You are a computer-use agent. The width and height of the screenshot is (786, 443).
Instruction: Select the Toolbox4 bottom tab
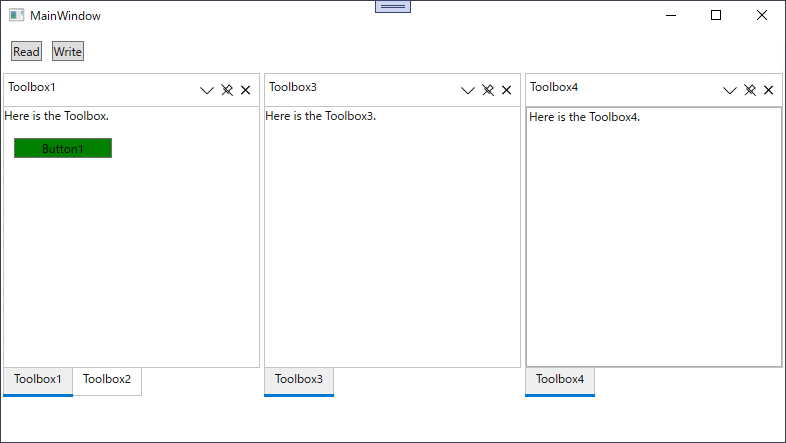[560, 379]
